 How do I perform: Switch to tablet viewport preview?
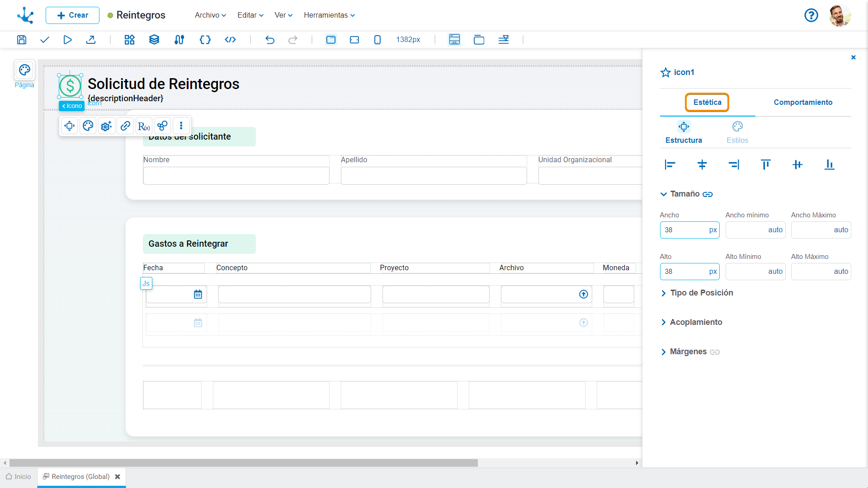354,40
